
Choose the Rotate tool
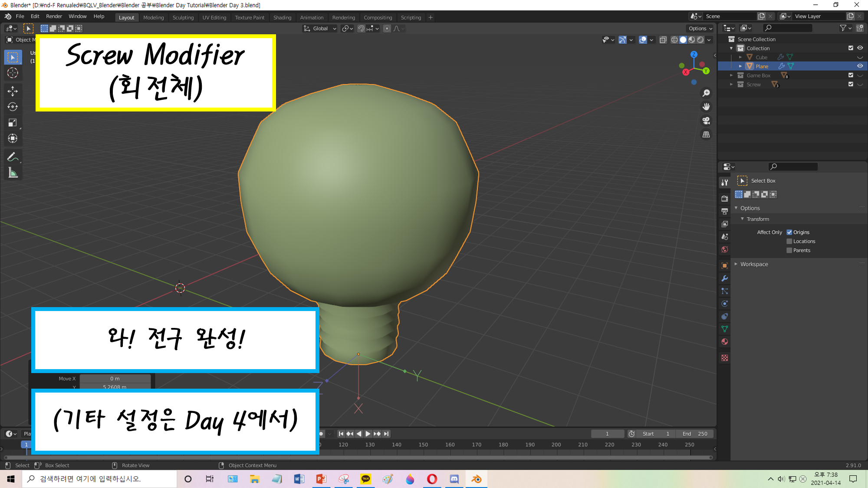coord(13,107)
